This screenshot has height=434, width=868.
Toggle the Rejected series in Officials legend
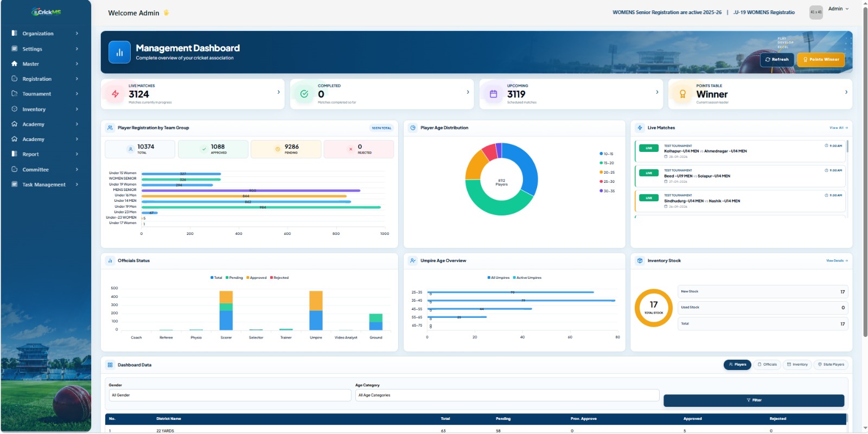[x=279, y=278]
